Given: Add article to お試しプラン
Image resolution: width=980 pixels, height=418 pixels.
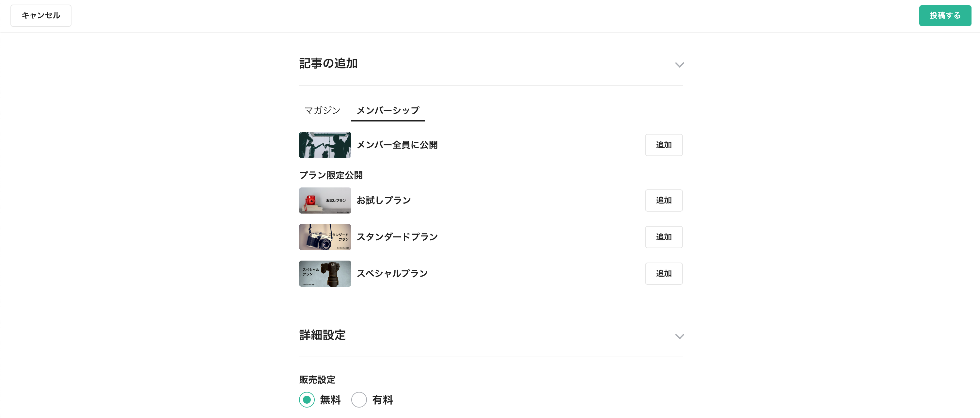Looking at the screenshot, I should 663,201.
